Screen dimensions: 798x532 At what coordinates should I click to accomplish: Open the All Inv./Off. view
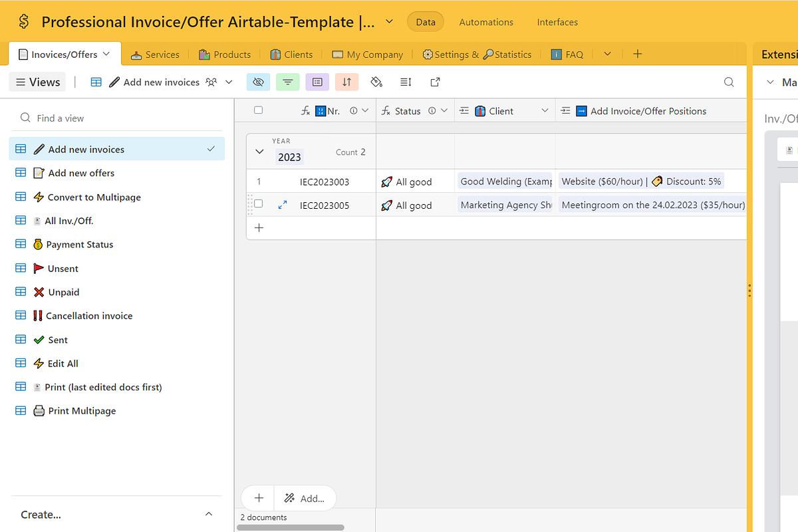[116, 221]
